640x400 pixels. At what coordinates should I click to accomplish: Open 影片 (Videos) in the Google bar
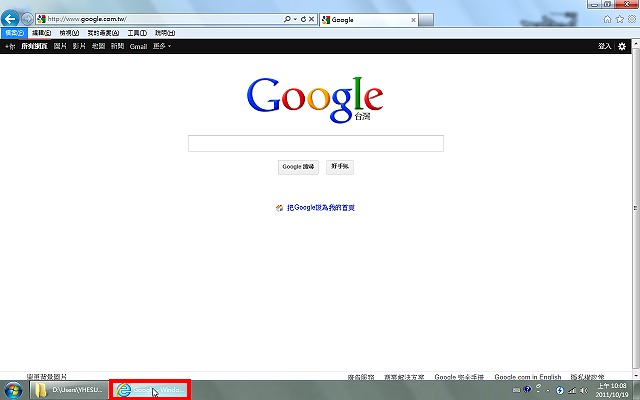tap(79, 47)
